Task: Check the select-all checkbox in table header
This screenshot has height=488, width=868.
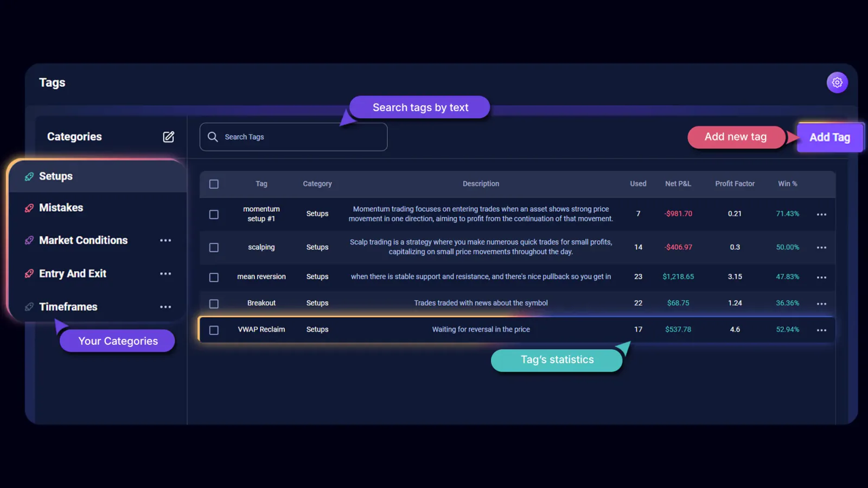Action: (214, 184)
